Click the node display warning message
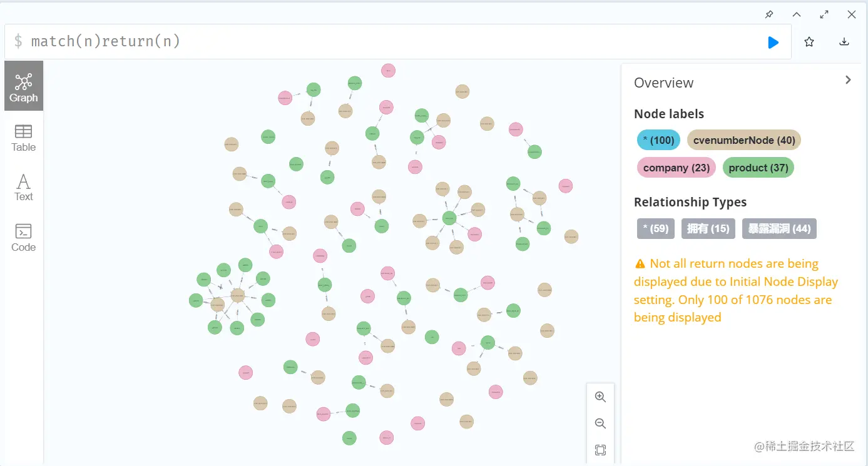Viewport: 868px width, 466px height. click(736, 290)
